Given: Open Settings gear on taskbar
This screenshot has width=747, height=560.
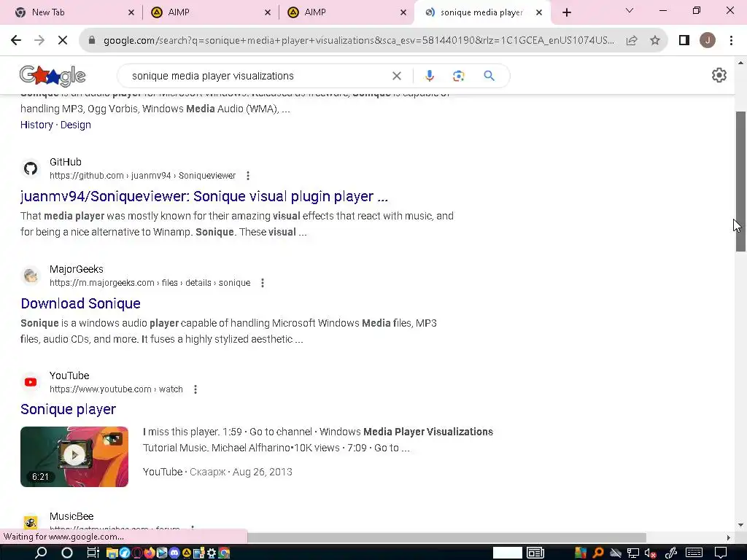Looking at the screenshot, I should [211, 553].
